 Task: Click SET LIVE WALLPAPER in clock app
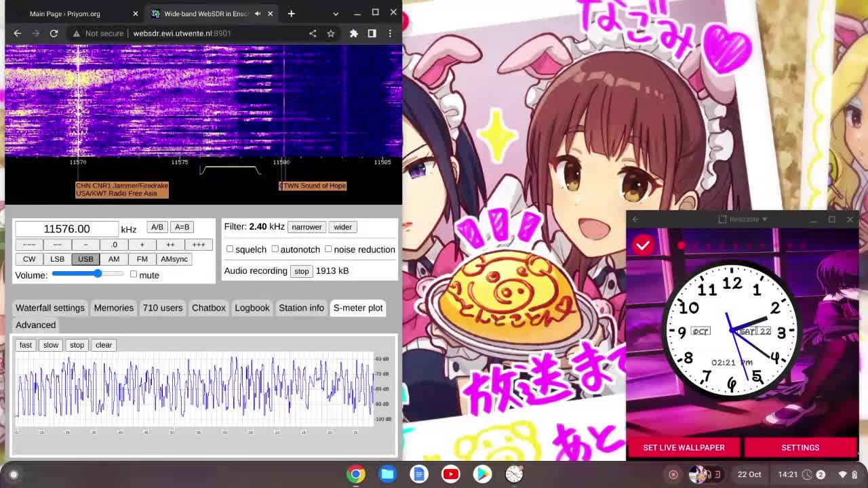point(684,447)
